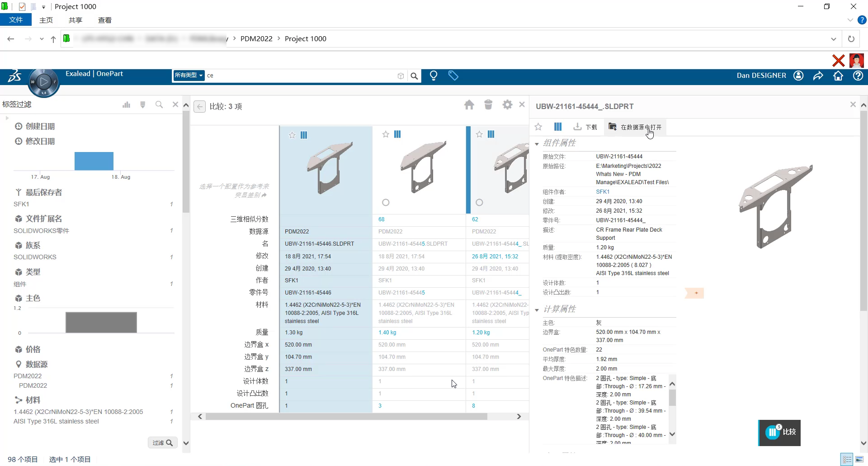The width and height of the screenshot is (868, 466).
Task: Click the red X icon beside the avatar
Action: tap(839, 60)
